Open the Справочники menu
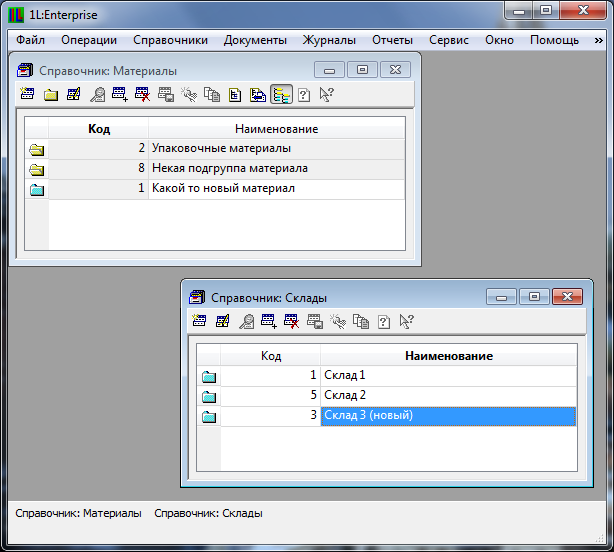This screenshot has height=552, width=614. [x=170, y=40]
